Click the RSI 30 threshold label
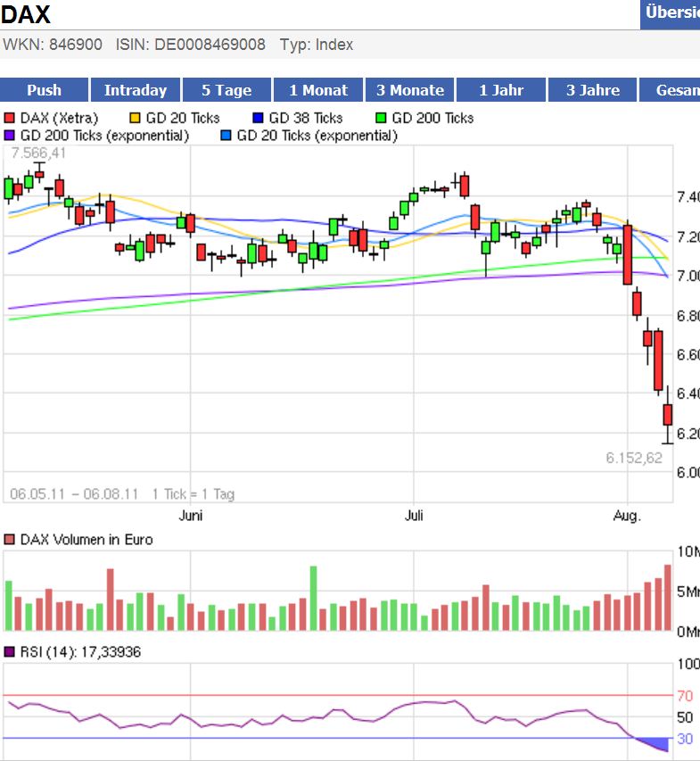This screenshot has height=761, width=700. point(685,739)
